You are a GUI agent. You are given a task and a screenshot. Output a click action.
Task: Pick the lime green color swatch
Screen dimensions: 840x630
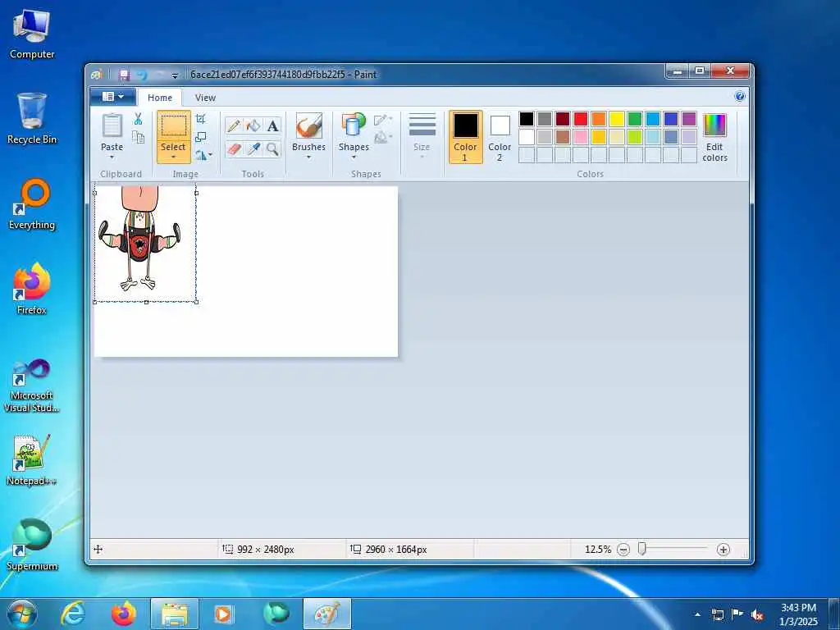635,137
